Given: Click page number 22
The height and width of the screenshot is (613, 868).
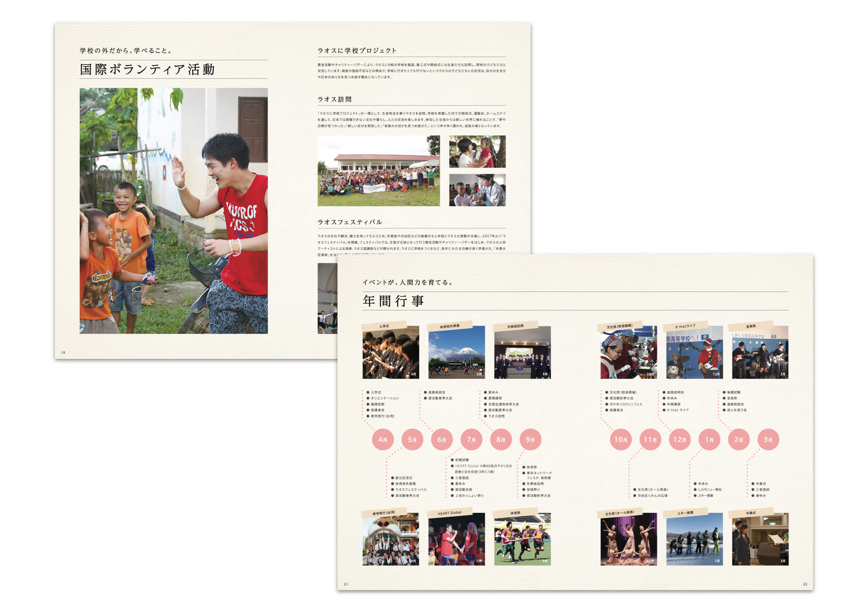Looking at the screenshot, I should (805, 584).
